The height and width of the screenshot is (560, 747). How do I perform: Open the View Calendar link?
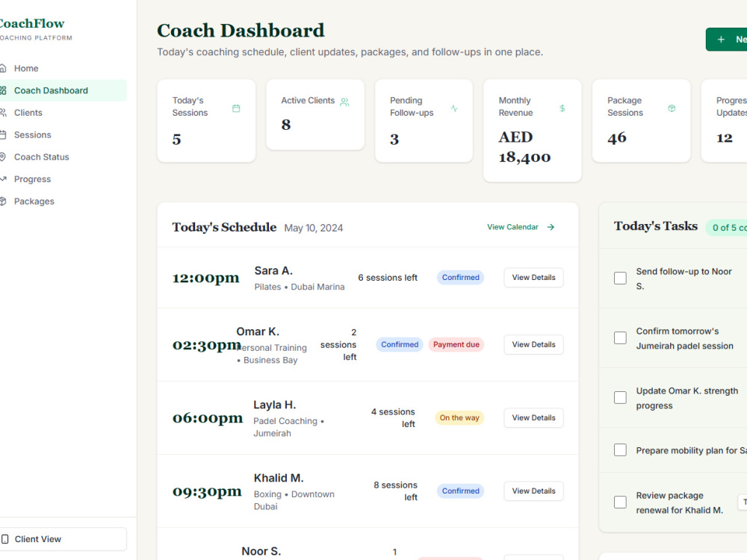point(521,227)
